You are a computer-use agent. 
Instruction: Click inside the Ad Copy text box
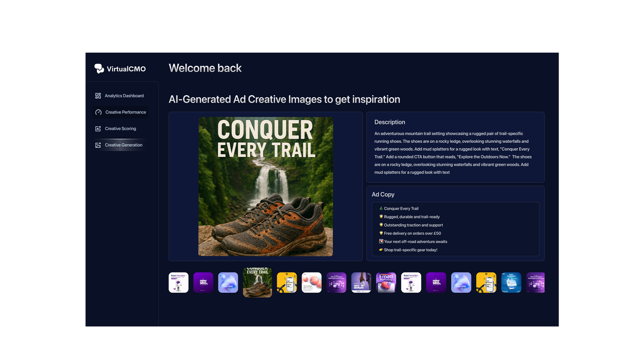pyautogui.click(x=455, y=229)
